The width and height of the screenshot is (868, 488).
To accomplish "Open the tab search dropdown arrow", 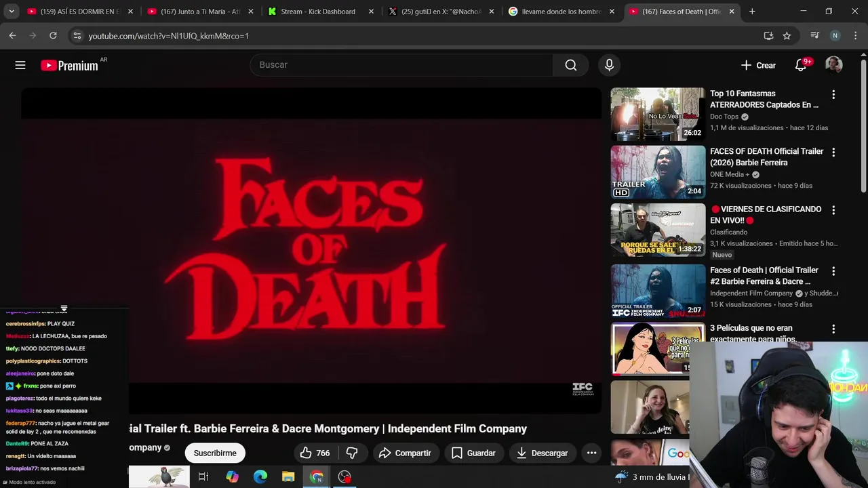I will coord(12,12).
